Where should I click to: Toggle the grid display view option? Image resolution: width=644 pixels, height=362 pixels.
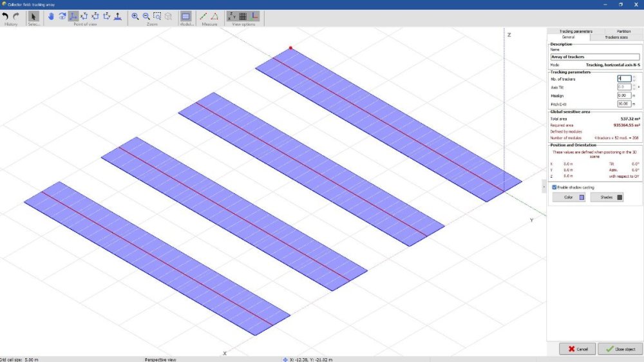tap(243, 16)
